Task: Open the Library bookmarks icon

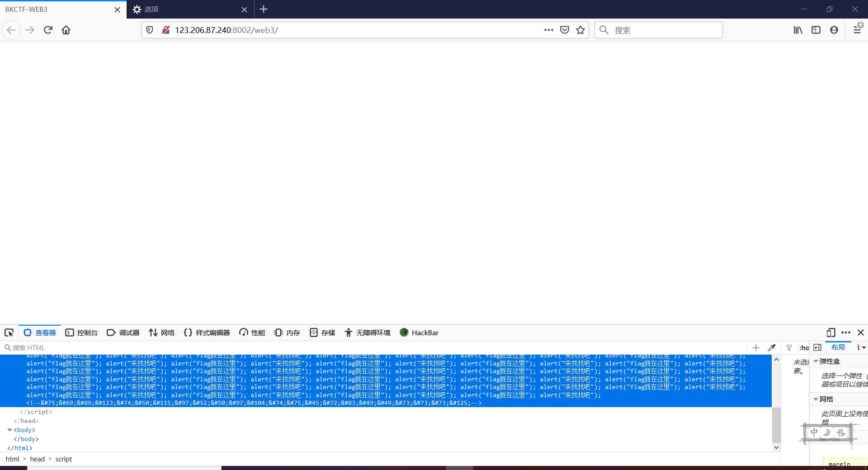Action: point(798,30)
